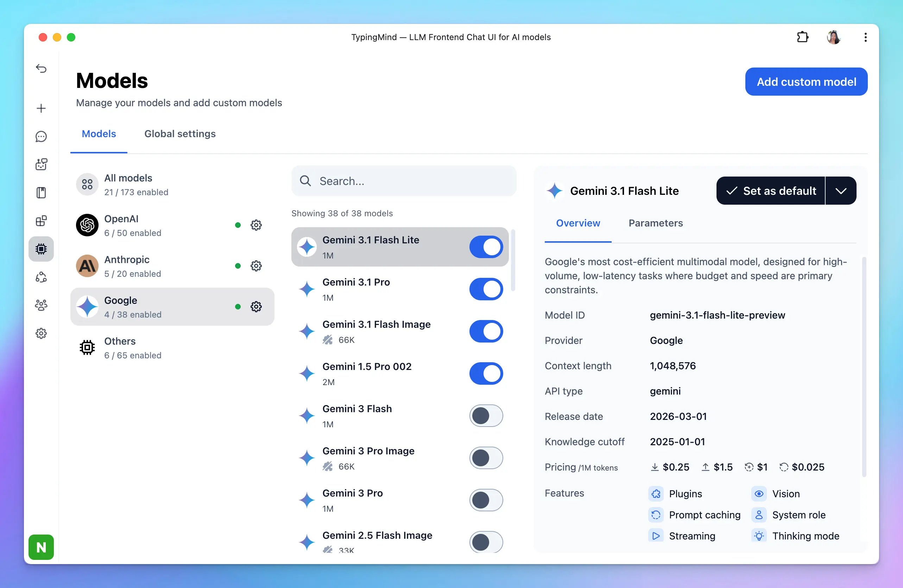Viewport: 903px width, 588px height.
Task: Select the OpenAI provider row
Action: [172, 225]
